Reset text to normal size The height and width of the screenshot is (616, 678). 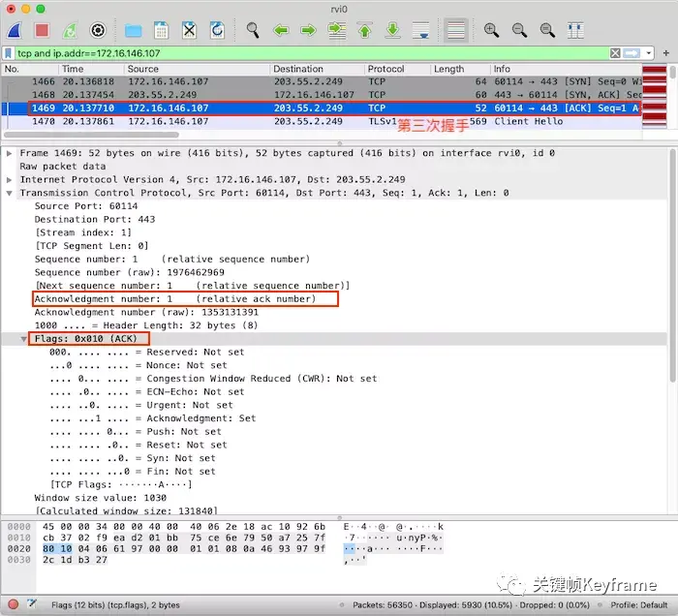(x=547, y=30)
